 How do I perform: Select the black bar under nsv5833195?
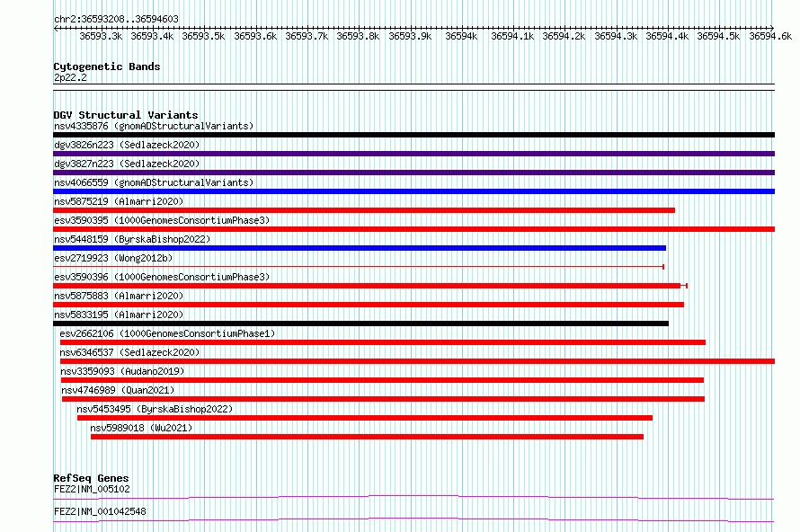coord(360,324)
